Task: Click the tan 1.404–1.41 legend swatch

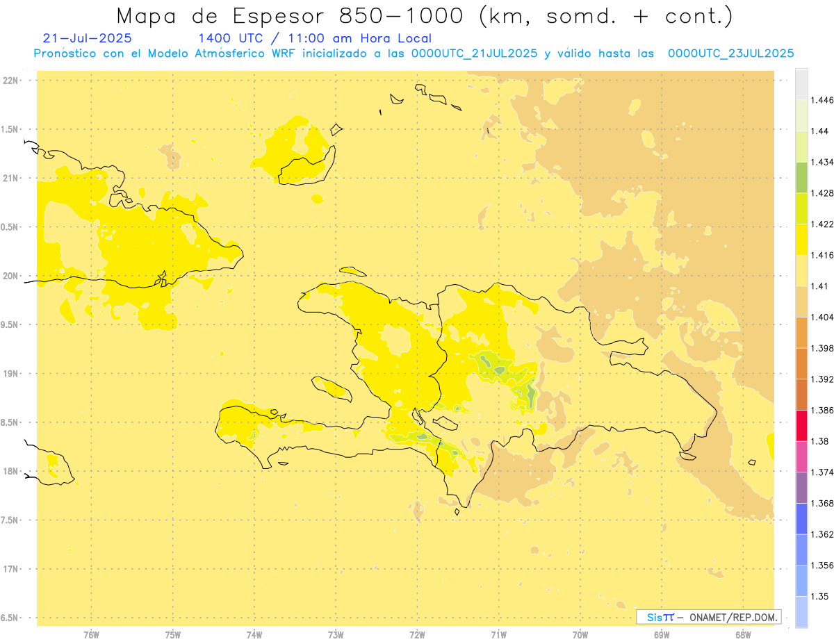Action: click(x=801, y=301)
